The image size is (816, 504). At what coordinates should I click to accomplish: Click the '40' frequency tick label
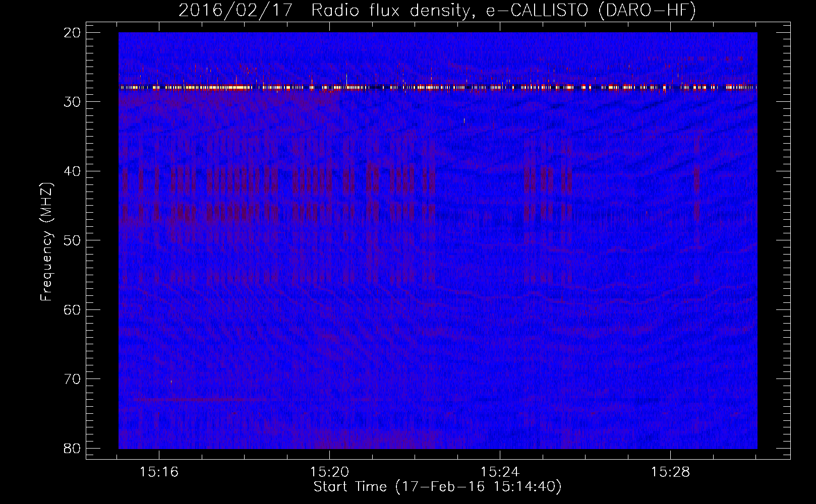[x=73, y=171]
